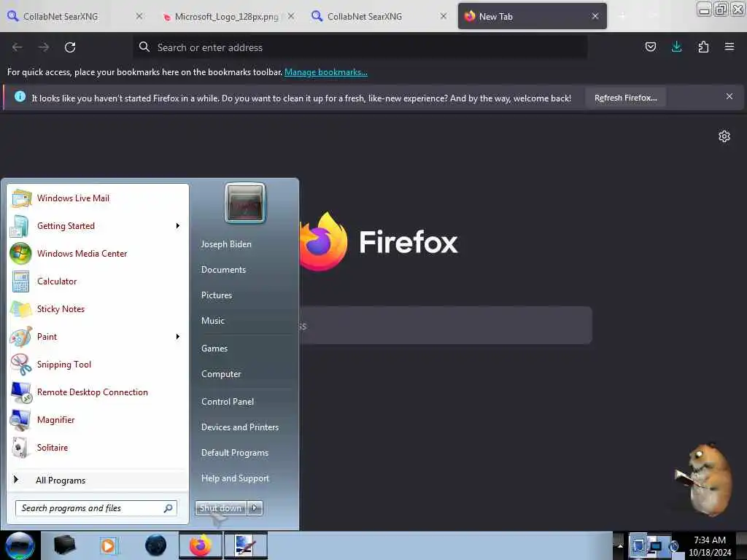Open the Firefox hamburger menu
The height and width of the screenshot is (560, 747).
tap(729, 47)
